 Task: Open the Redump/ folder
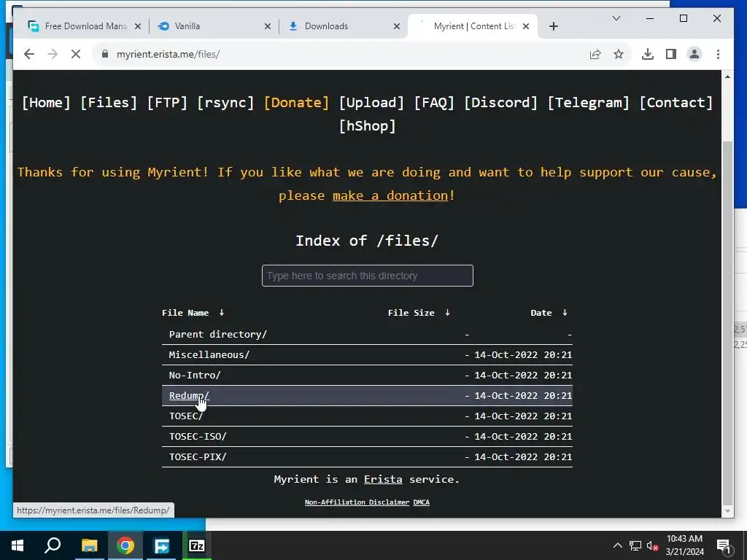click(189, 396)
